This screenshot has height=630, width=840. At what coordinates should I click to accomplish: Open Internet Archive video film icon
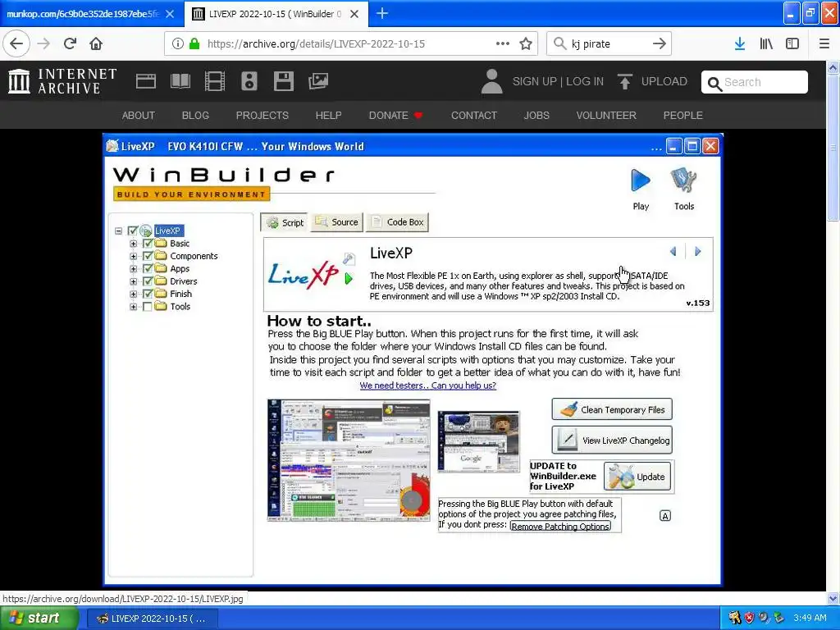tap(215, 81)
